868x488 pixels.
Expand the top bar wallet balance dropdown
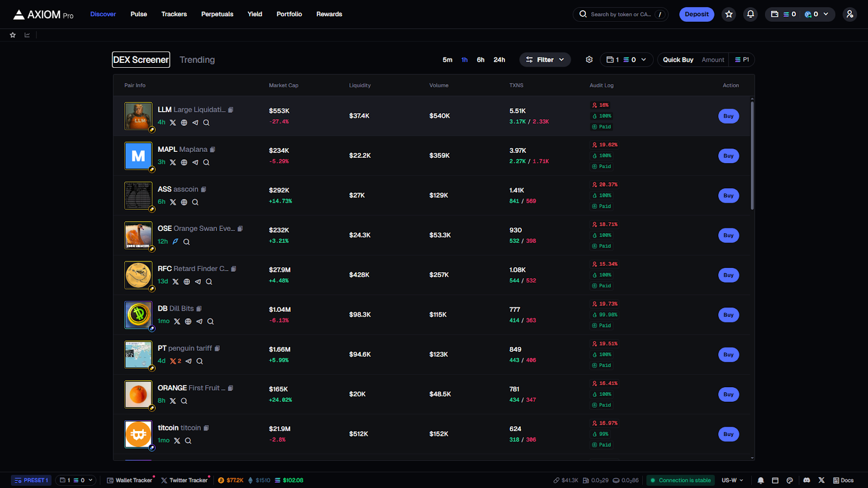click(x=800, y=14)
